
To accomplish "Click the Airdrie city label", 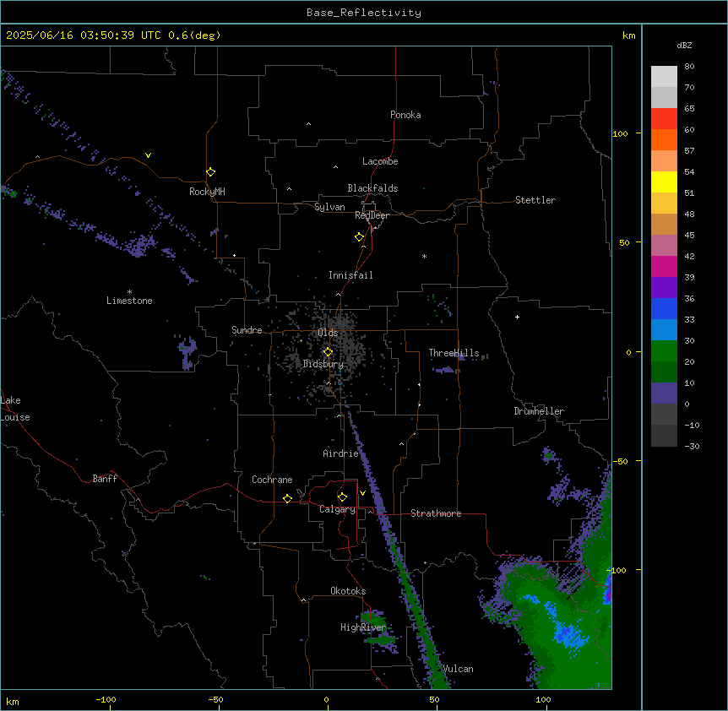I will point(340,453).
